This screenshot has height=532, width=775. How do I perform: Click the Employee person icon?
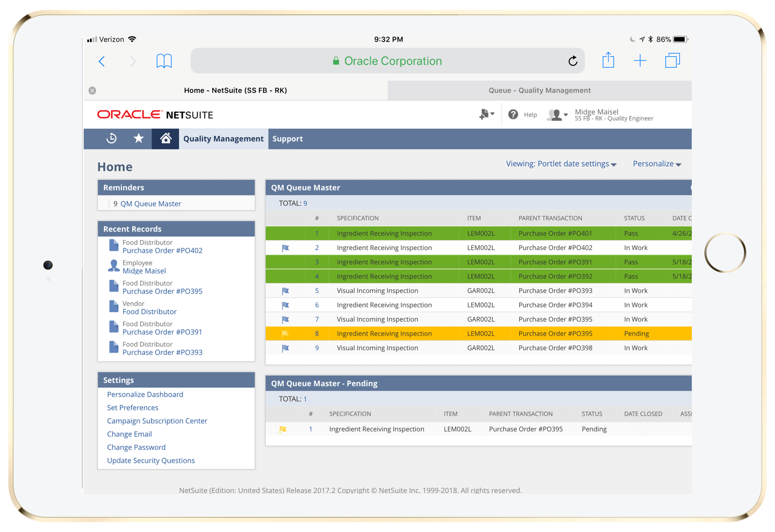click(113, 266)
